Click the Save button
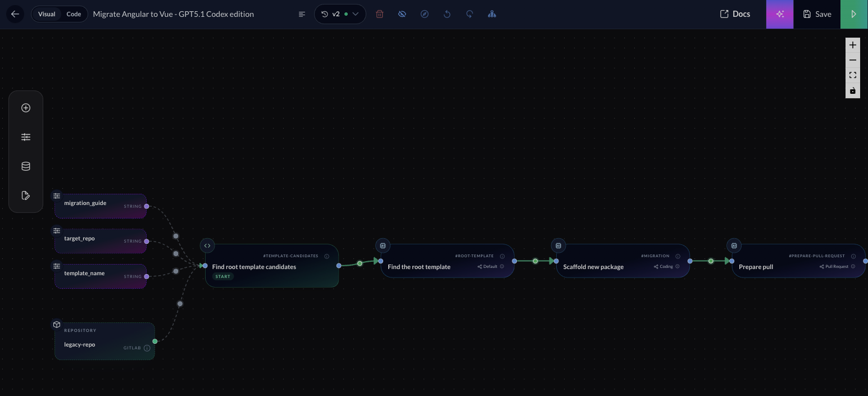 pyautogui.click(x=816, y=13)
